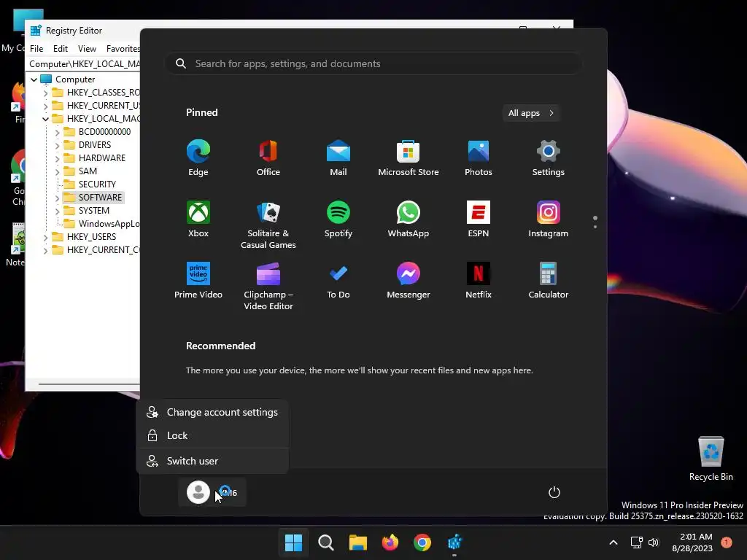The image size is (747, 560).
Task: Expand HKEY_CURRENT_USER node arrow
Action: 46,106
